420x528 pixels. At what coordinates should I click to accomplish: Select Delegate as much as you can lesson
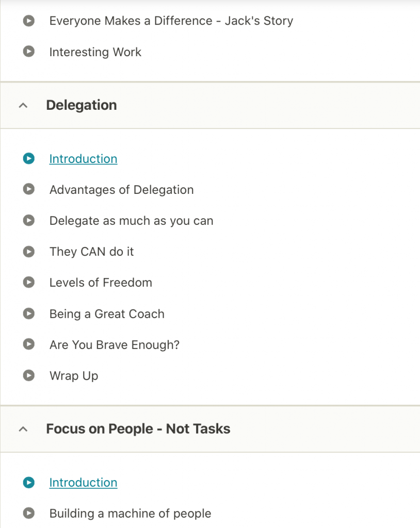click(x=131, y=221)
